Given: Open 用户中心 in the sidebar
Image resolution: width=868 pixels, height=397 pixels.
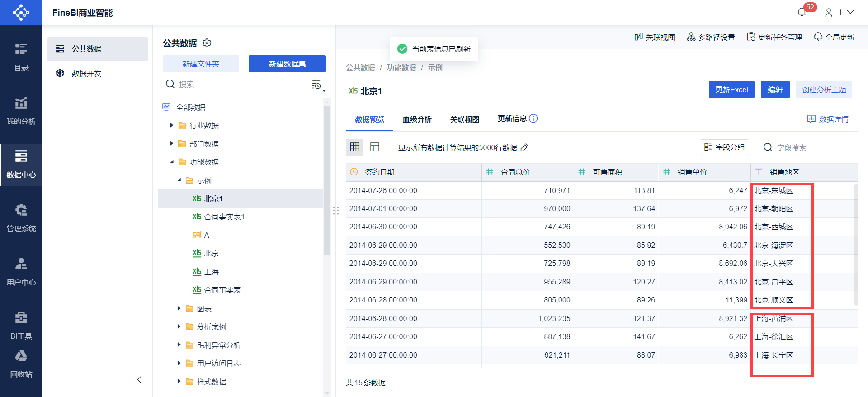Looking at the screenshot, I should (x=21, y=272).
